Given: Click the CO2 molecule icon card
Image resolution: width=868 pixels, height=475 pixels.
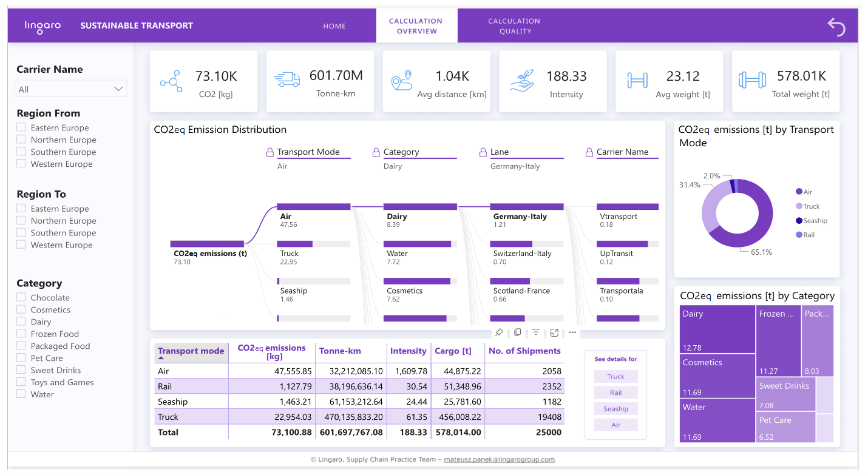Looking at the screenshot, I should 171,81.
